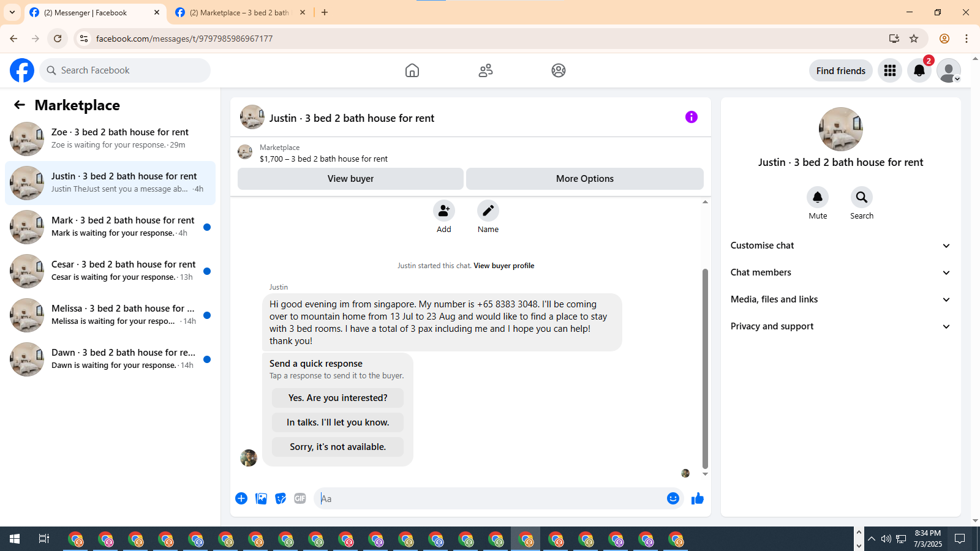
Task: Open Chrome profile icon in toolbar
Action: [944, 39]
